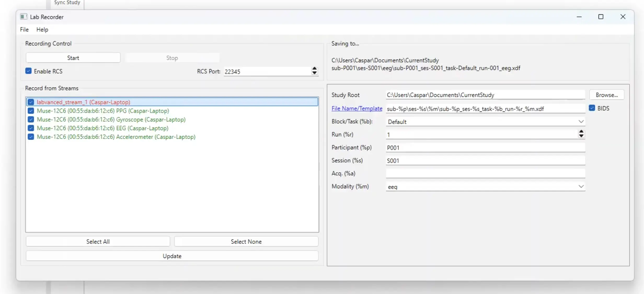Toggle the BIDS checkbox
644x294 pixels.
[592, 108]
